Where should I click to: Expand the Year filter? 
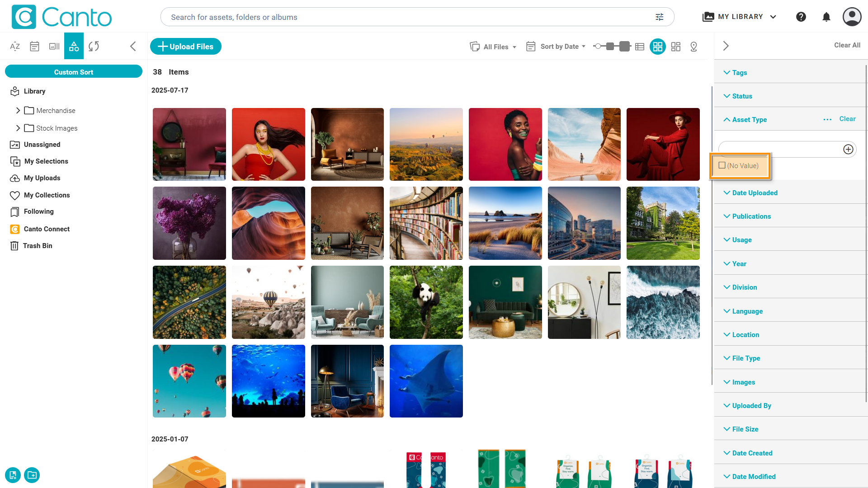pyautogui.click(x=735, y=263)
